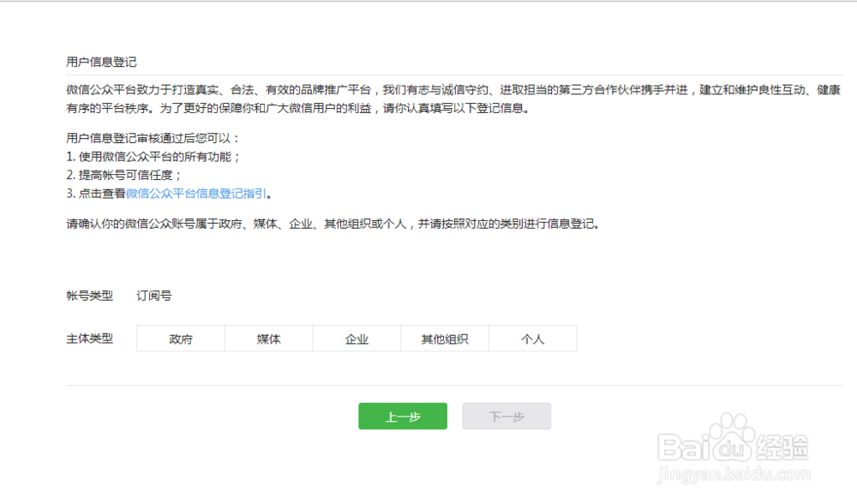Click the 订阅号 account type value

pos(154,296)
